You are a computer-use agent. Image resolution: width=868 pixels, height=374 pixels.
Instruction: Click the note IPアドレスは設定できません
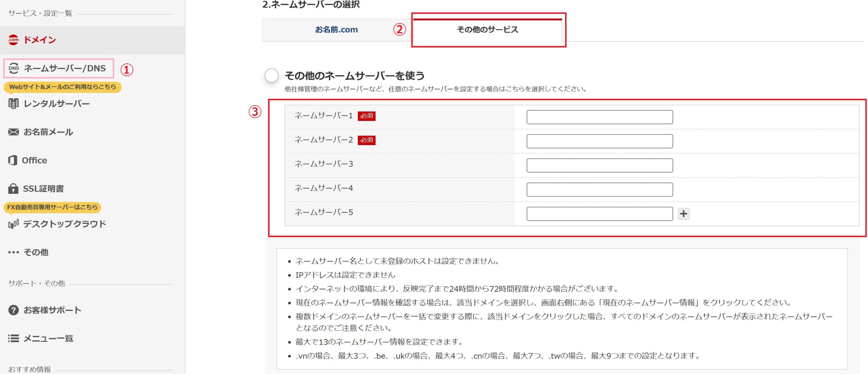coord(346,275)
